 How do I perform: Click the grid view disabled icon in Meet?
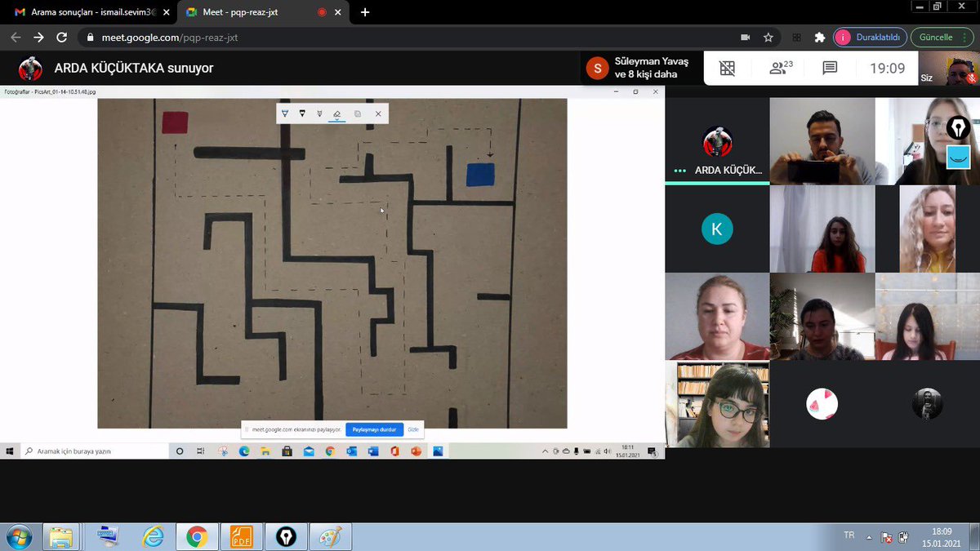tap(727, 68)
